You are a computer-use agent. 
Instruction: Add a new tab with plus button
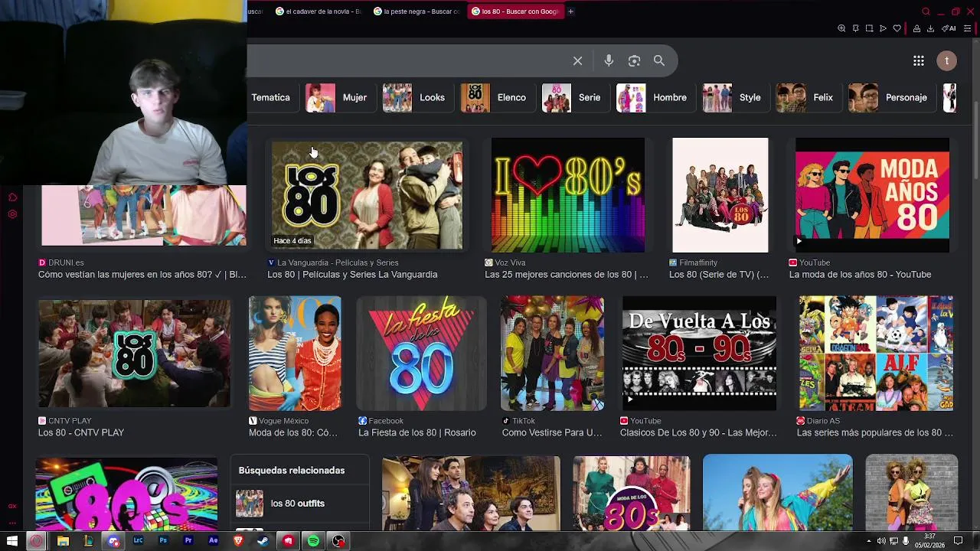(570, 11)
